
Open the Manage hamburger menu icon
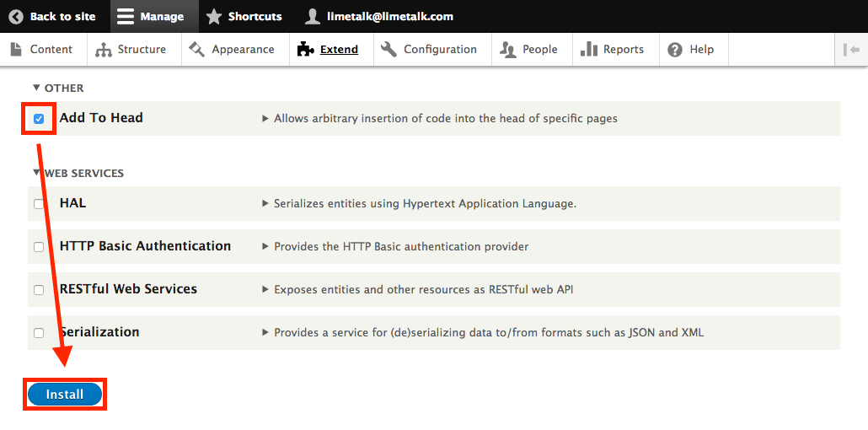(x=126, y=17)
